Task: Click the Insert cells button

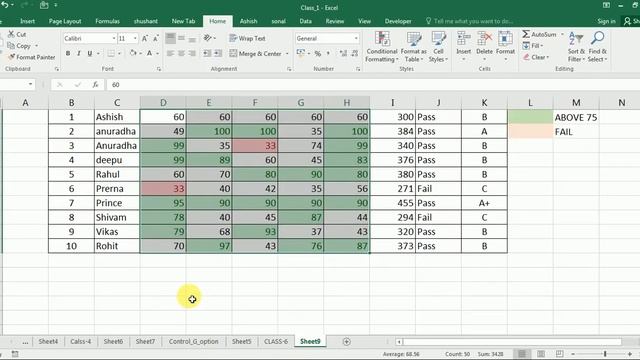Action: click(464, 46)
